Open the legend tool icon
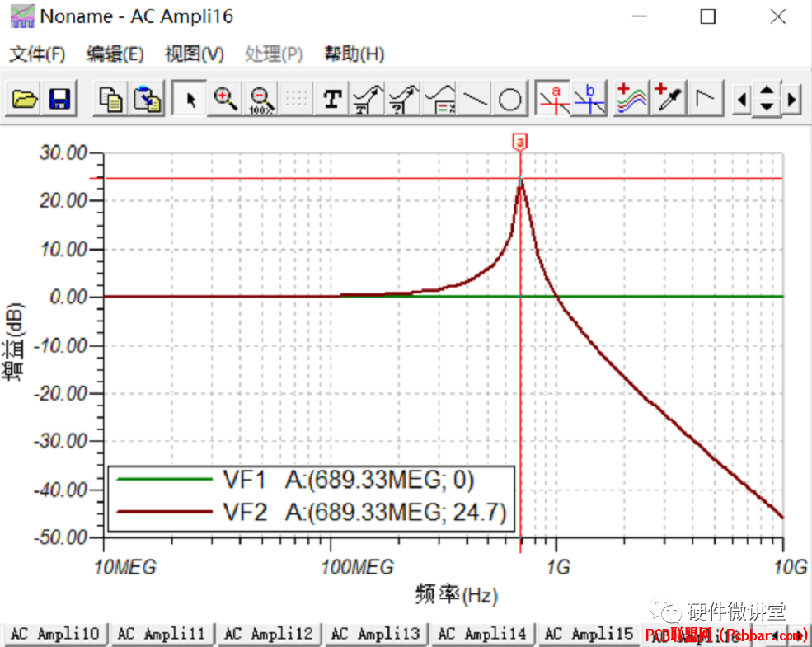 (x=439, y=98)
